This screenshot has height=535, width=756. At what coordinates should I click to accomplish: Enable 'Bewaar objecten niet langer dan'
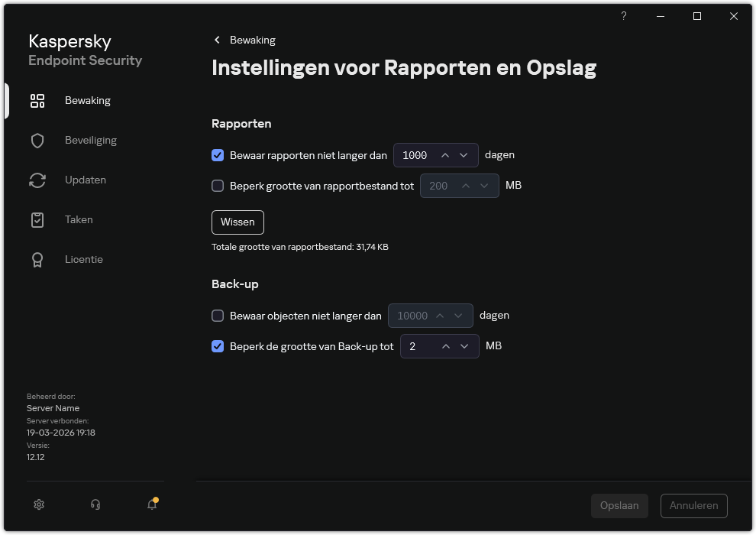pyautogui.click(x=218, y=315)
